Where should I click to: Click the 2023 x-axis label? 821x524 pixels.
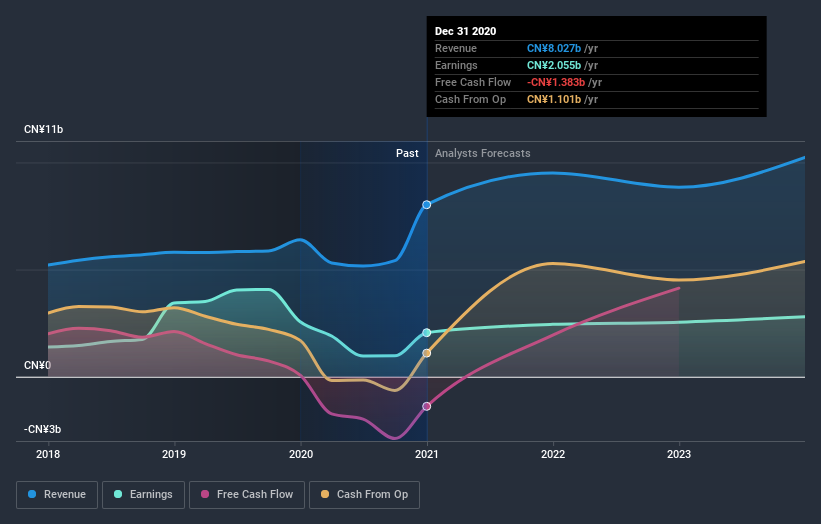click(679, 454)
